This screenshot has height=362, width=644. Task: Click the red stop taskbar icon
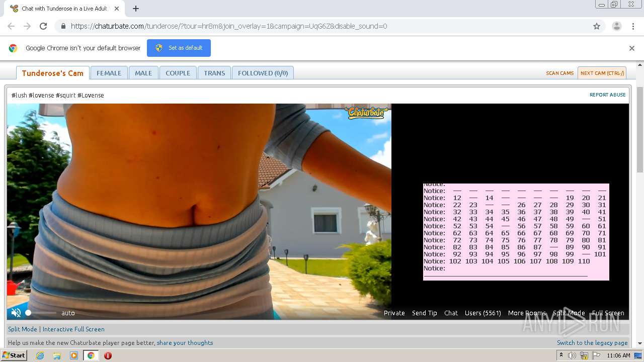[x=108, y=355]
